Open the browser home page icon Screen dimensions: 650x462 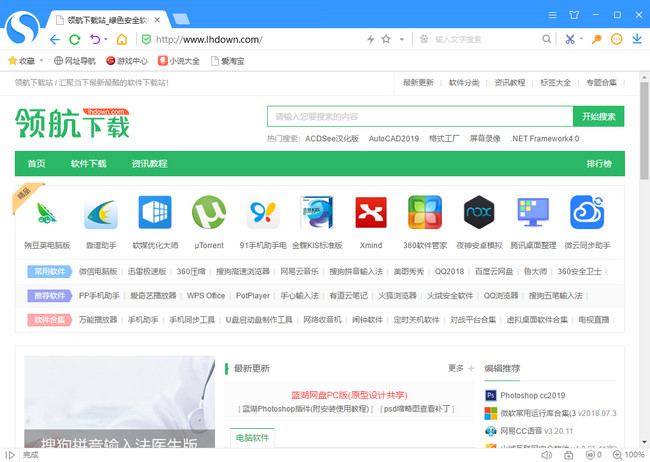click(122, 39)
